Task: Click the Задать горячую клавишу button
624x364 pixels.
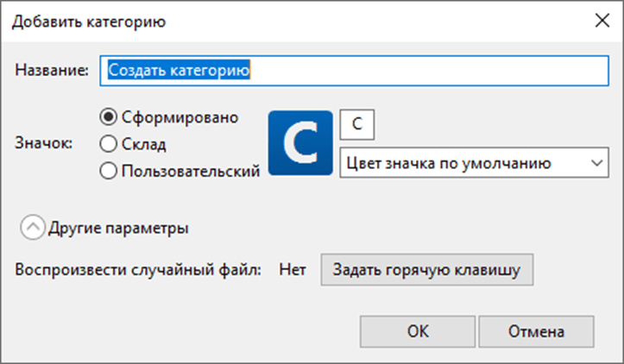Action: (x=427, y=270)
